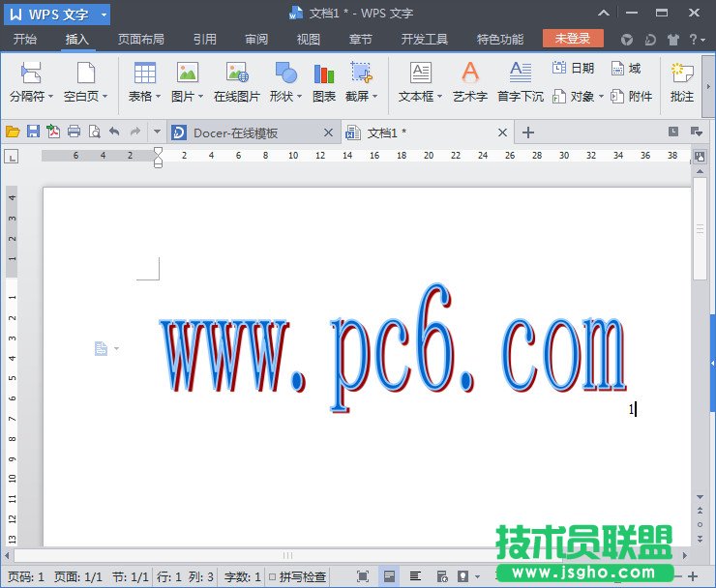
Task: Click the vertical scrollbar thumb
Action: pos(700,228)
